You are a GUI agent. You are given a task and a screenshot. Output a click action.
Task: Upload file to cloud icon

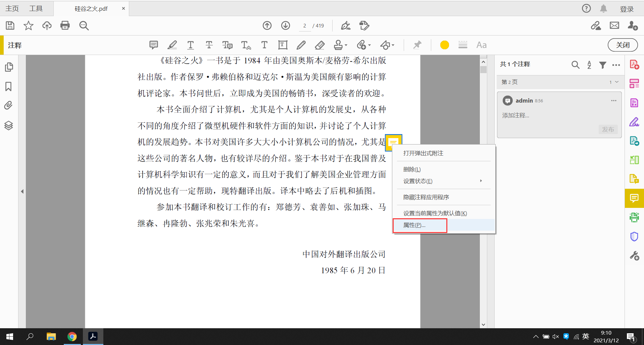(47, 25)
